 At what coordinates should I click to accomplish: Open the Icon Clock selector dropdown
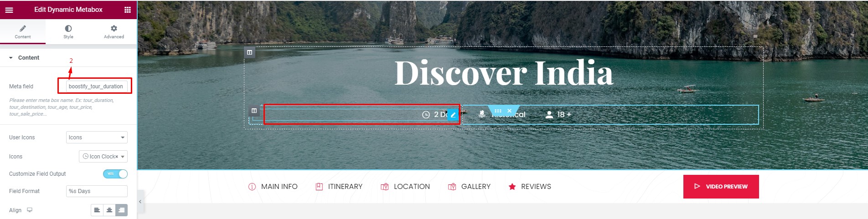(x=103, y=157)
